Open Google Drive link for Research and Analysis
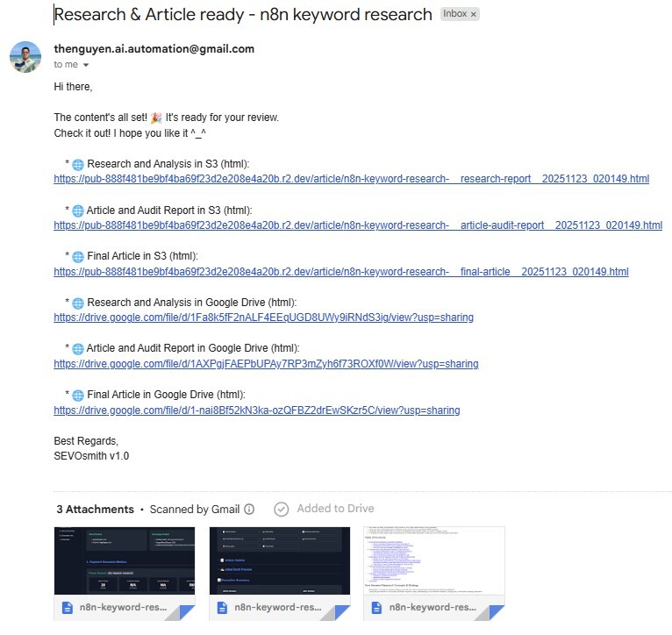 pyautogui.click(x=263, y=317)
